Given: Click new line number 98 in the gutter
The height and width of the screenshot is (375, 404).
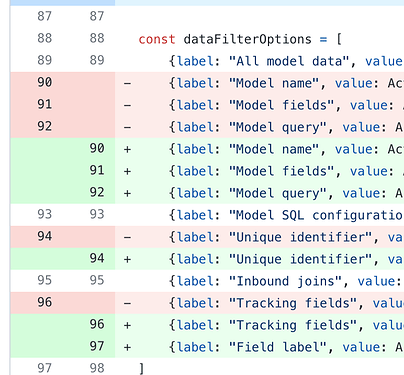Looking at the screenshot, I should click(97, 368).
